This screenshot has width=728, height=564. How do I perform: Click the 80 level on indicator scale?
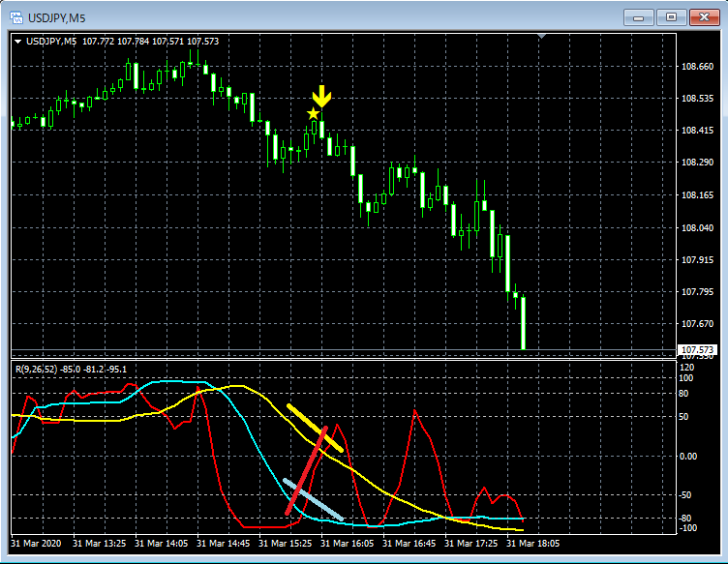tap(684, 394)
